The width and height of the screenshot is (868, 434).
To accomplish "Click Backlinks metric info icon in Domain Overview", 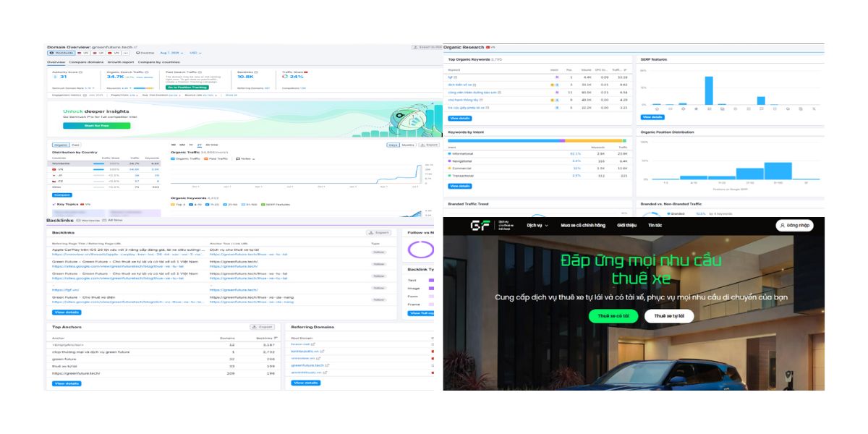I will point(256,72).
